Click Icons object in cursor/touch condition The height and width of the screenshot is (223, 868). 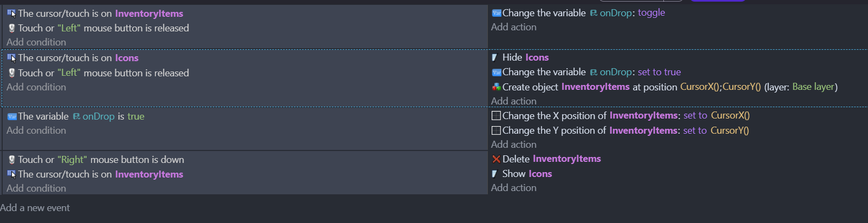[127, 58]
